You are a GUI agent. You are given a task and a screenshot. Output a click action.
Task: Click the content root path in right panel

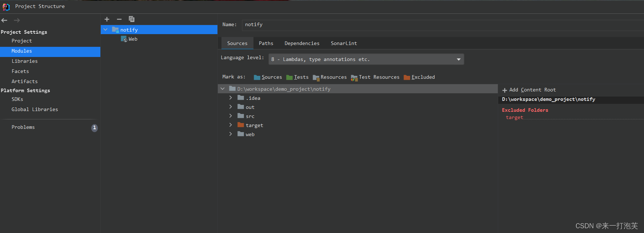[549, 99]
